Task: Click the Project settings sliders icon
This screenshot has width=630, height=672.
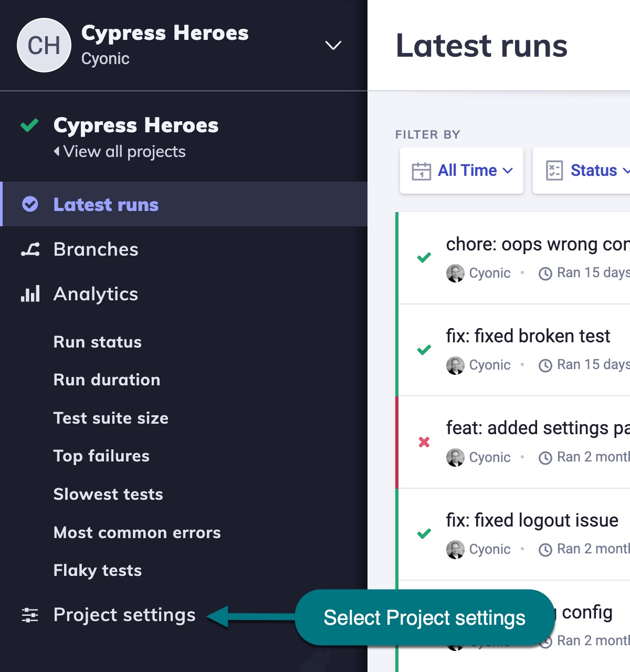Action: click(x=30, y=615)
